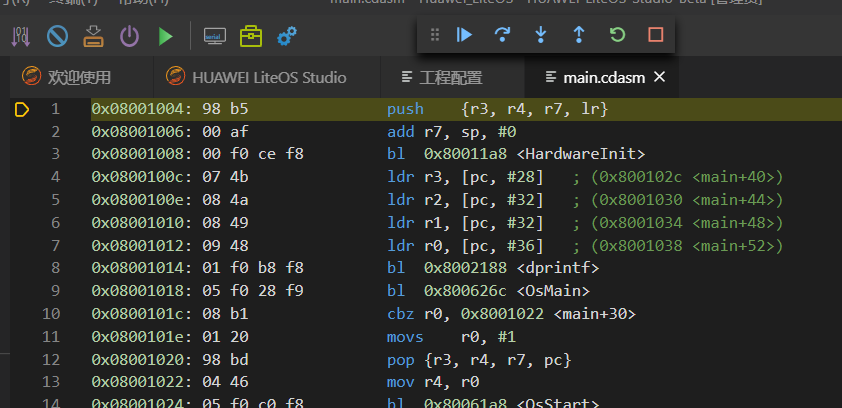842x408 pixels.
Task: Open the blue gears settings icon
Action: pyautogui.click(x=287, y=37)
